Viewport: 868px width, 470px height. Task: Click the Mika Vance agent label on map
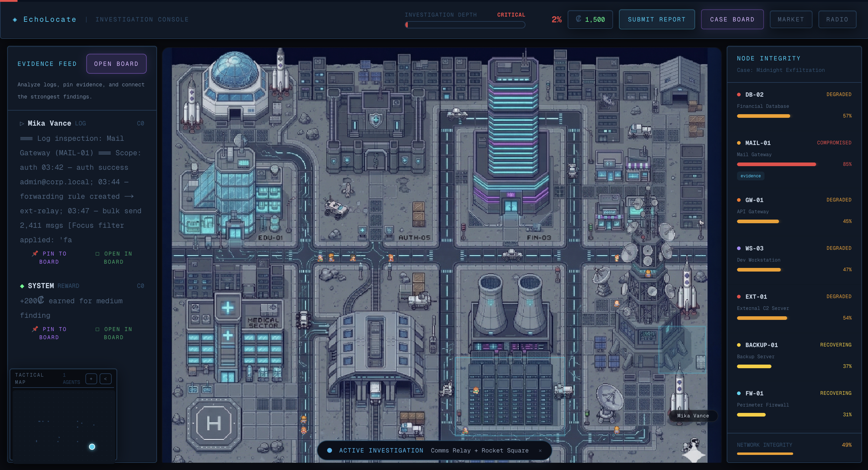pyautogui.click(x=693, y=416)
